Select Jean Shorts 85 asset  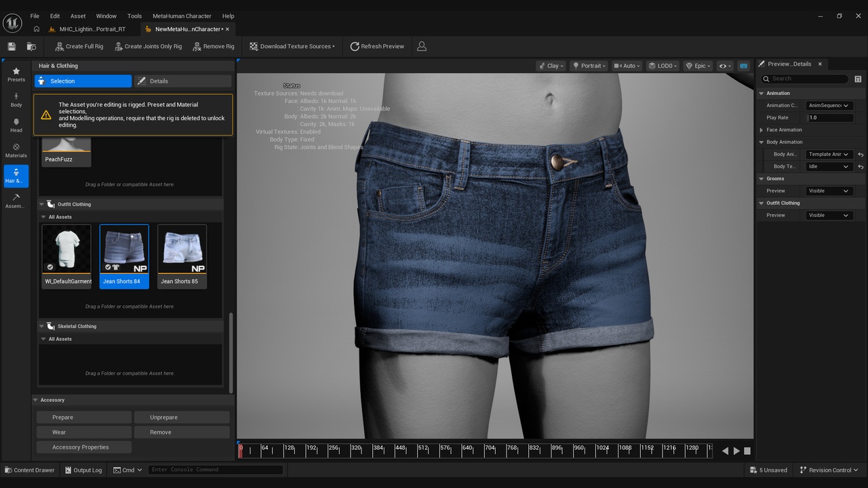182,256
